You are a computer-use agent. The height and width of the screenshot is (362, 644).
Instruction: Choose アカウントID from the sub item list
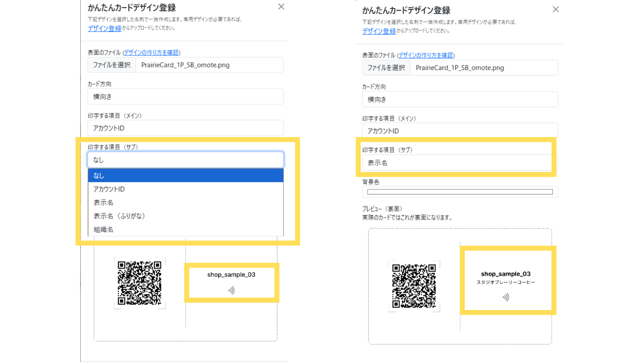tap(185, 189)
